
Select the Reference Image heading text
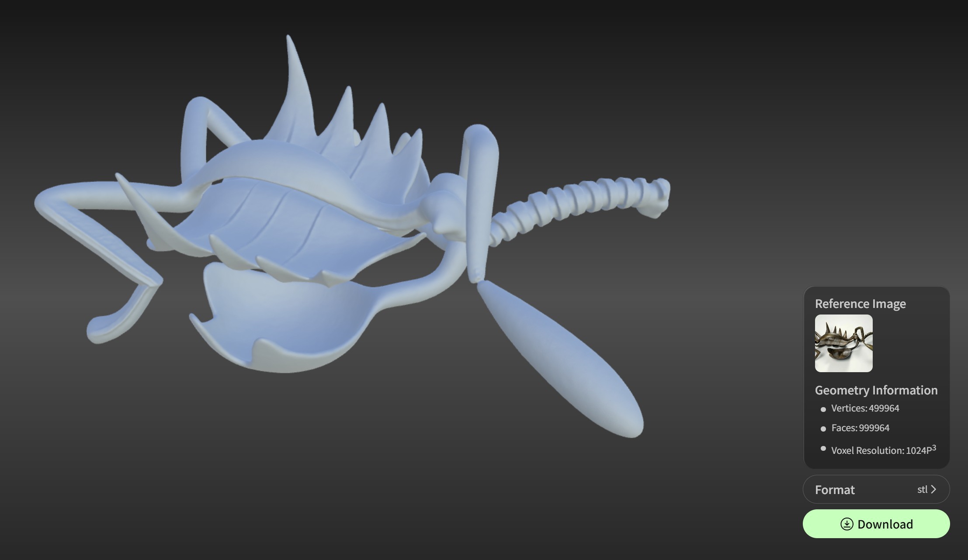[x=860, y=304]
